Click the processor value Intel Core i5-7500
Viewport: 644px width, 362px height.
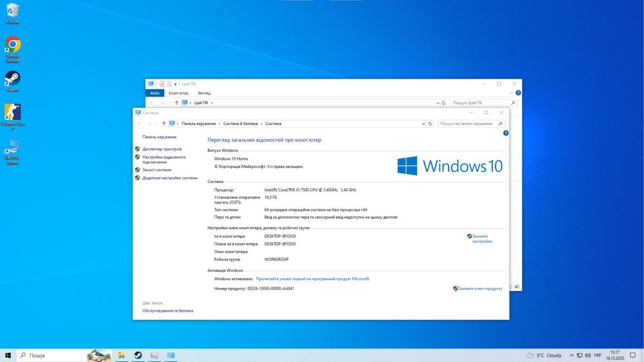coord(310,190)
